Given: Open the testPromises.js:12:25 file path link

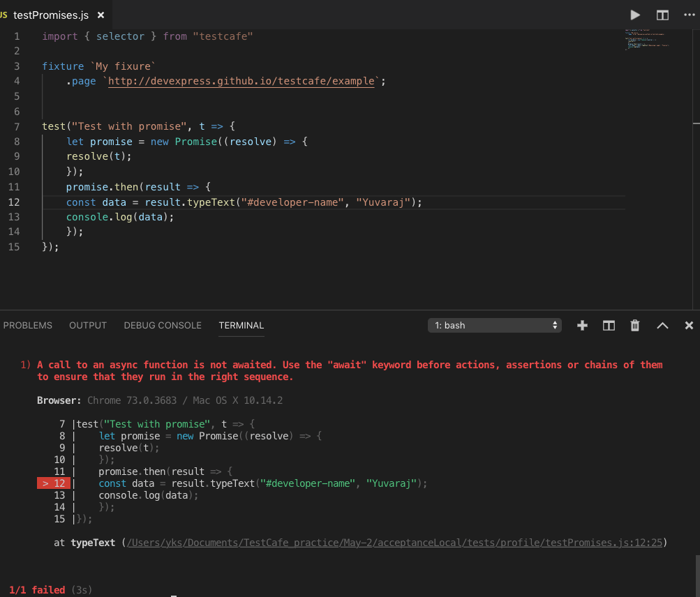Looking at the screenshot, I should (394, 543).
